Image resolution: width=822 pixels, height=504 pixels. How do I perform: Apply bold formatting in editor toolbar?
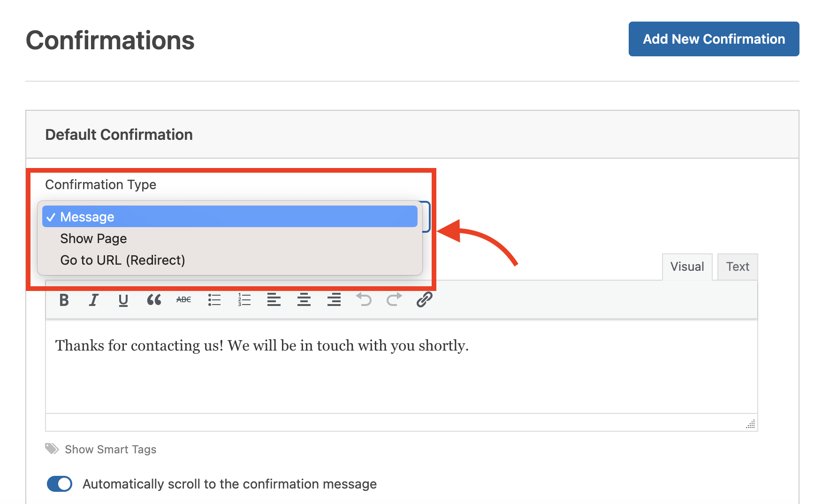64,299
